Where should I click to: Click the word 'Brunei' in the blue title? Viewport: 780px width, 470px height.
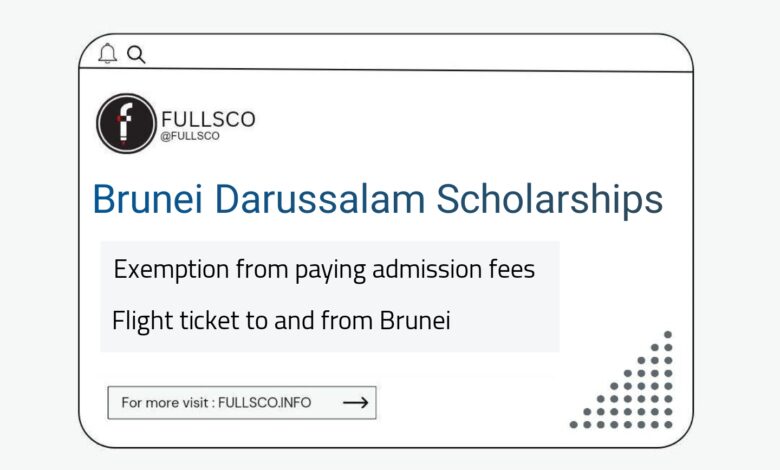148,199
